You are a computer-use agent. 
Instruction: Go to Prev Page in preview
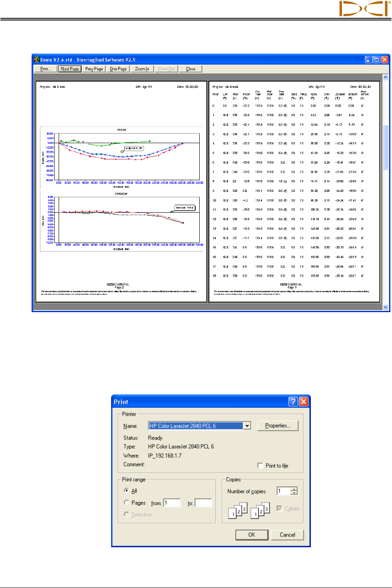point(94,69)
